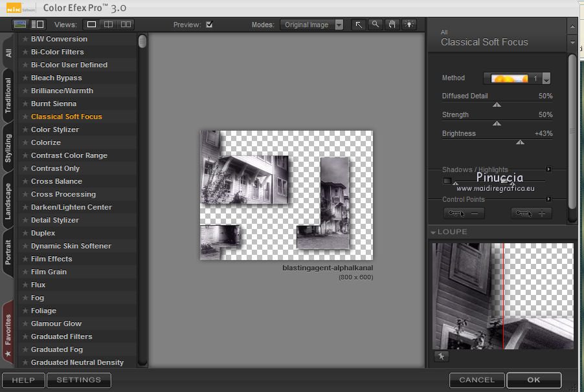The height and width of the screenshot is (392, 584).
Task: Choose the pan hand tool
Action: pyautogui.click(x=392, y=25)
